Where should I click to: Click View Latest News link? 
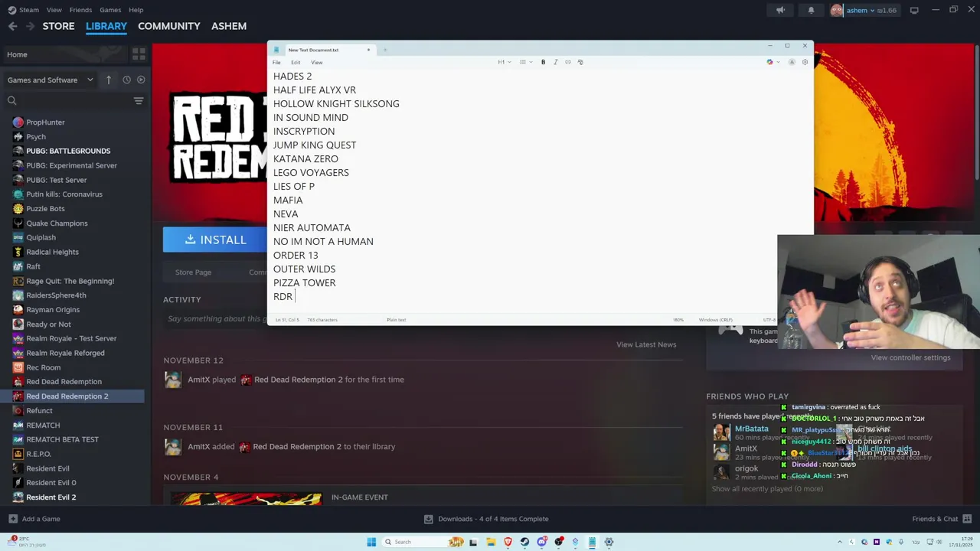(x=646, y=344)
